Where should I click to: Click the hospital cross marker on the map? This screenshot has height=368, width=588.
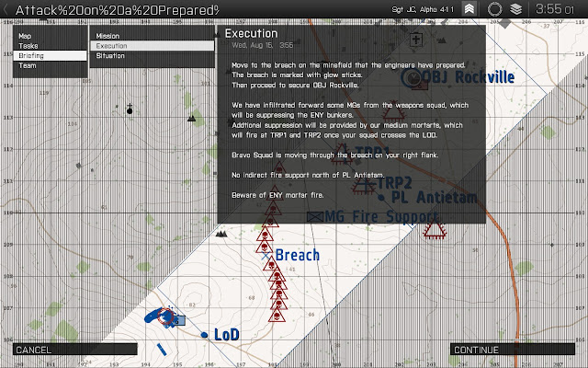click(416, 40)
